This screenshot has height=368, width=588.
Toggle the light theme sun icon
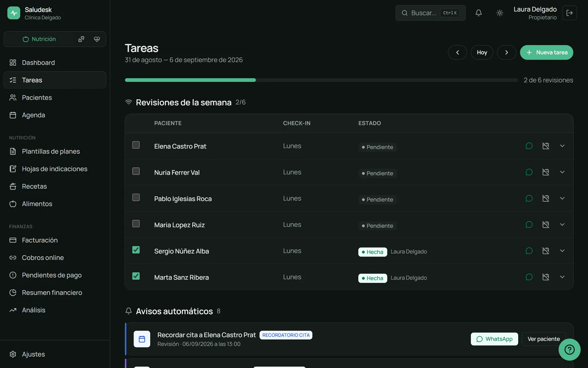499,13
